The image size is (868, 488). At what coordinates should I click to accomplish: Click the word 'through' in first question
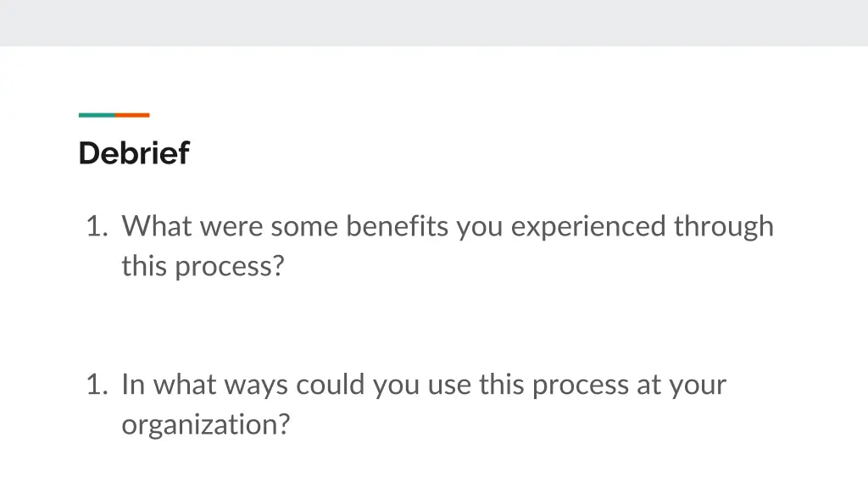pos(724,227)
